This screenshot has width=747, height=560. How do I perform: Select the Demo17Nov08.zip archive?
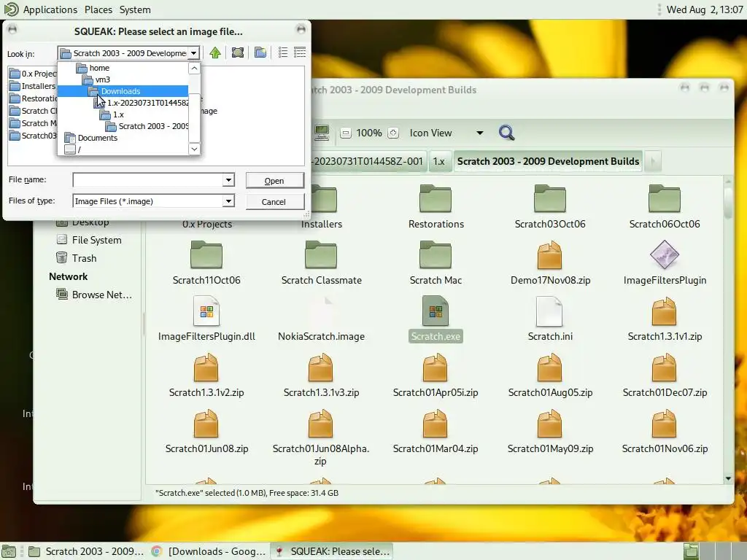(550, 254)
